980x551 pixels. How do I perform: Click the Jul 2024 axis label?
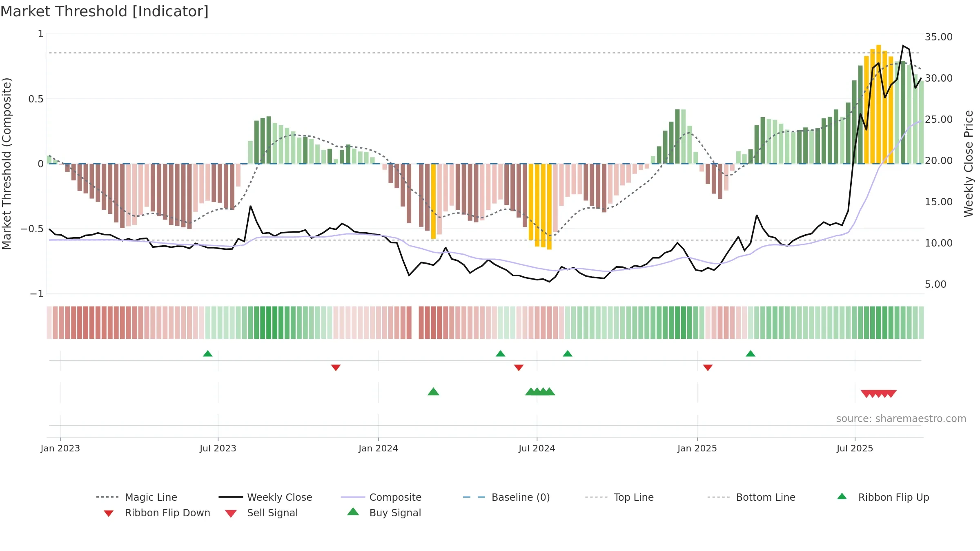coord(537,448)
